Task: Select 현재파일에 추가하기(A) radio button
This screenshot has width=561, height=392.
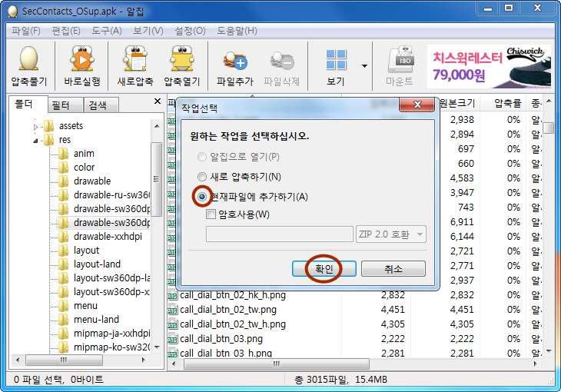Action: coord(202,197)
